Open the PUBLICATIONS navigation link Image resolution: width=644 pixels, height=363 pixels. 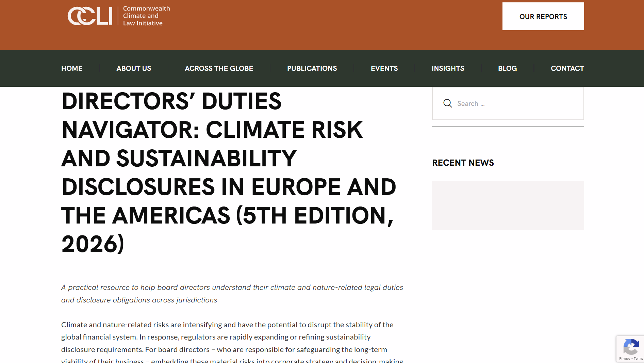pos(312,68)
